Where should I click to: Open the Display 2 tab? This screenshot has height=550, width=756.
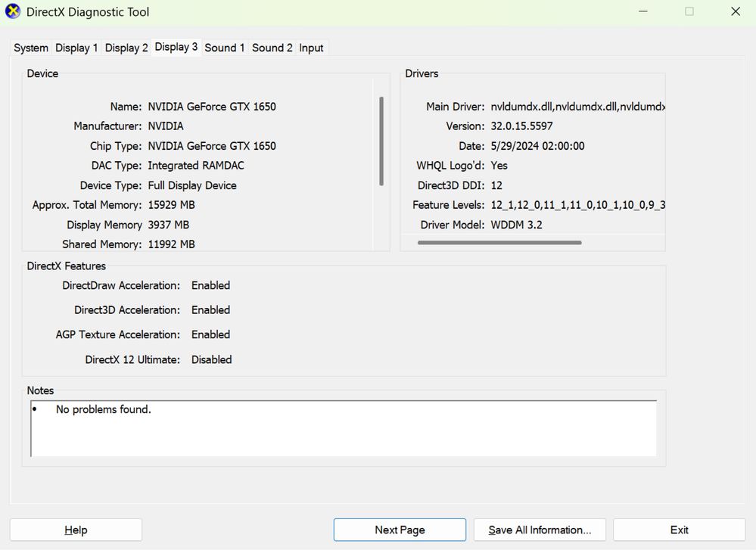point(126,48)
